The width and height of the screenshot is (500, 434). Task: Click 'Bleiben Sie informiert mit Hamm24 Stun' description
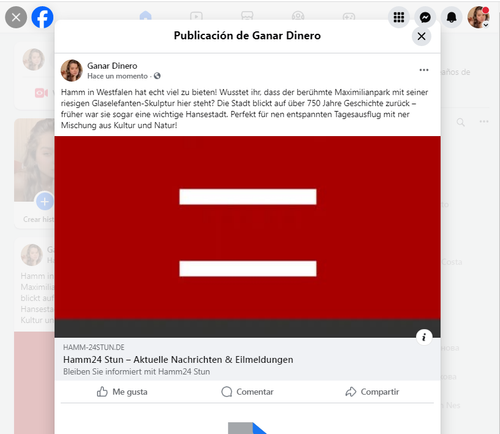137,372
